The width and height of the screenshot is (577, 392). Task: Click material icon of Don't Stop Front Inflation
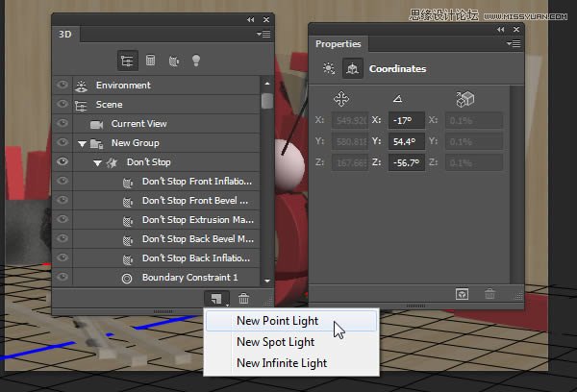pos(127,182)
